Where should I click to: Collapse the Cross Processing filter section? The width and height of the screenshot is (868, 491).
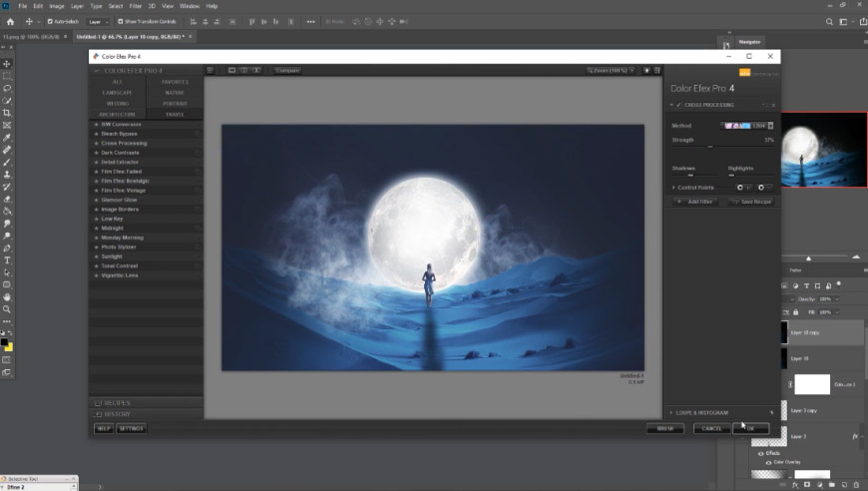tap(672, 105)
